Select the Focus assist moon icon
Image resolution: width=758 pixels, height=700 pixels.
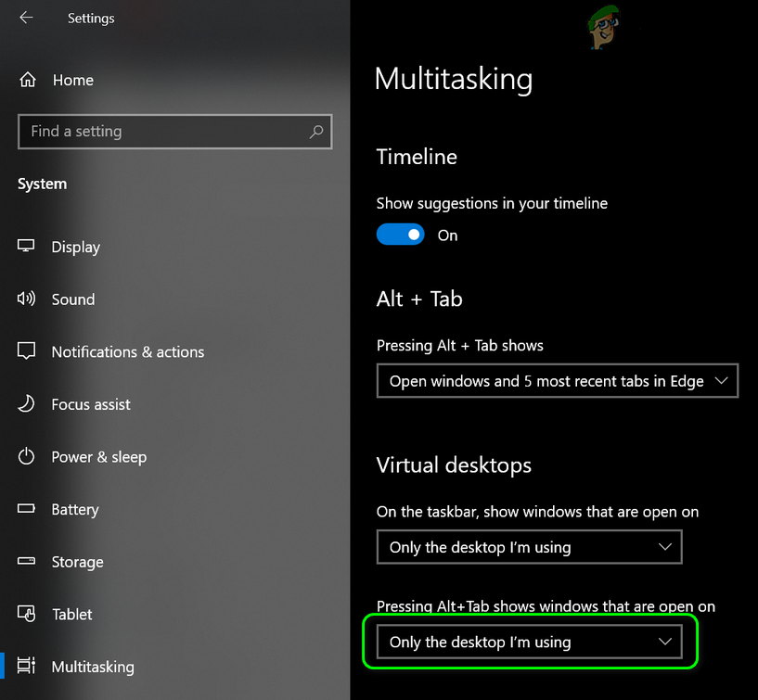tap(26, 403)
